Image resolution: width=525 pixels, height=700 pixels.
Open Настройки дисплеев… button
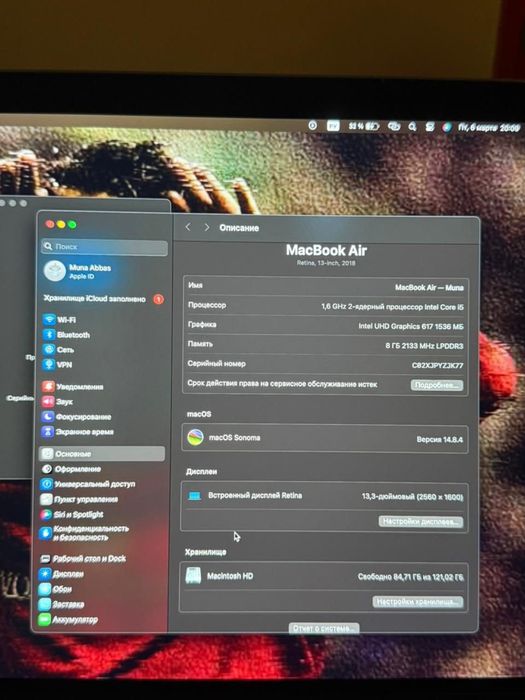421,522
